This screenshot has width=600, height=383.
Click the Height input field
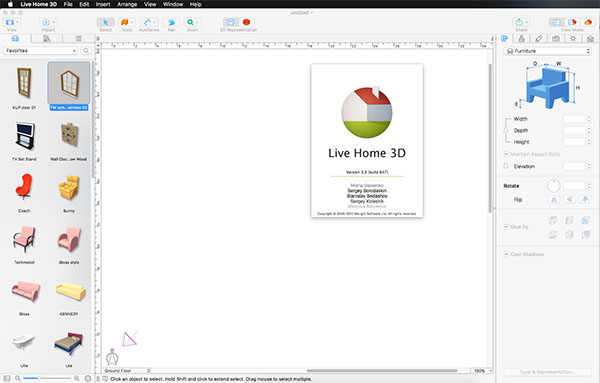click(574, 142)
